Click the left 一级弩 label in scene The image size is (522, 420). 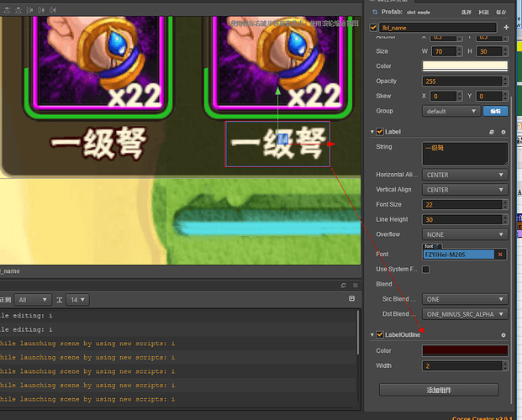click(98, 143)
